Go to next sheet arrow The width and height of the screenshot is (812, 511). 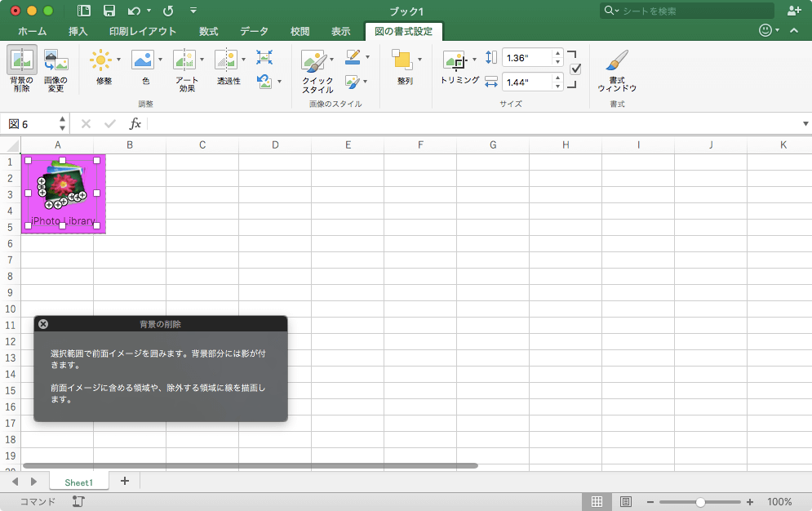pos(33,482)
